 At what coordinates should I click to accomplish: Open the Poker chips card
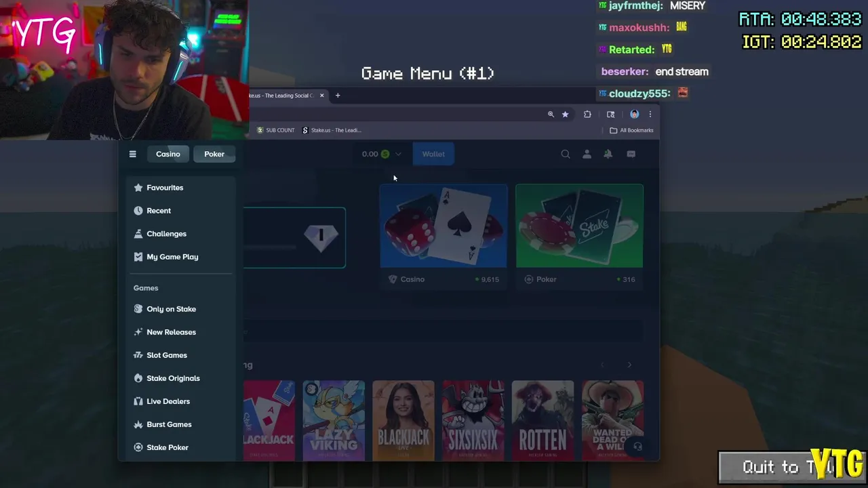pyautogui.click(x=579, y=237)
